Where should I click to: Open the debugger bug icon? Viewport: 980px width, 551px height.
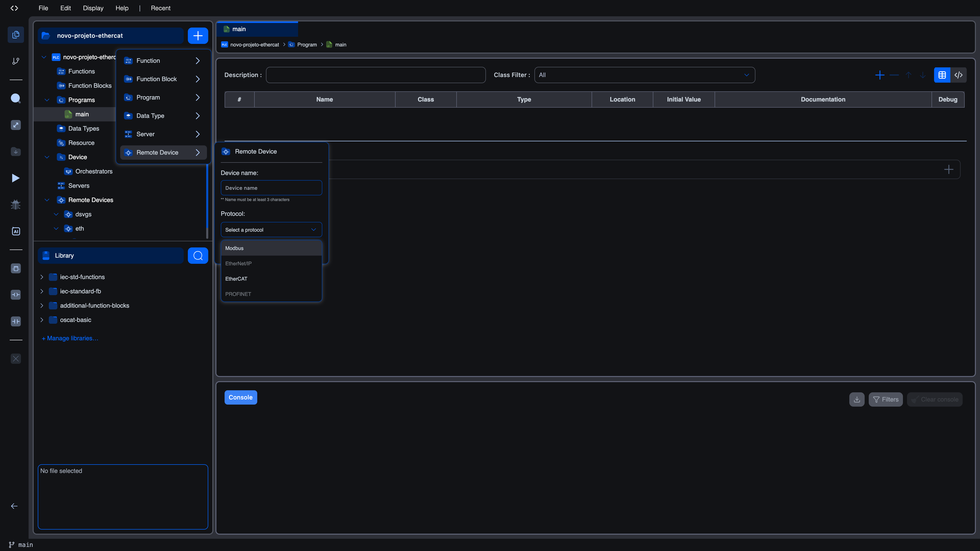[16, 205]
